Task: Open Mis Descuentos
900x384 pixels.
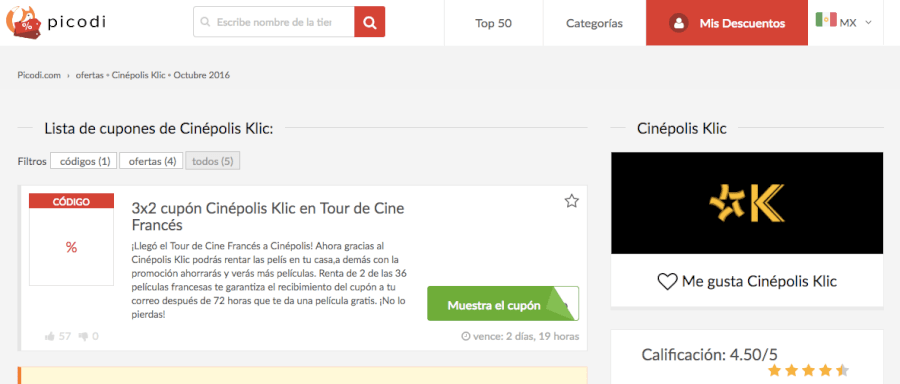Action: [727, 23]
